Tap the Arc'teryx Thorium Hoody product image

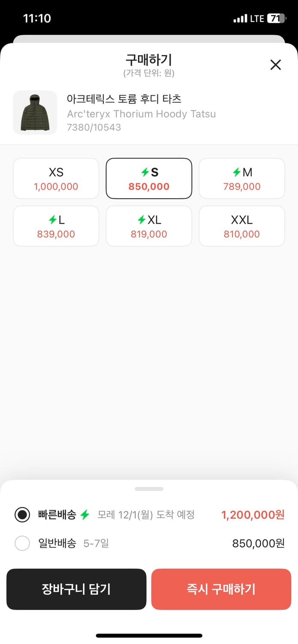coord(35,112)
